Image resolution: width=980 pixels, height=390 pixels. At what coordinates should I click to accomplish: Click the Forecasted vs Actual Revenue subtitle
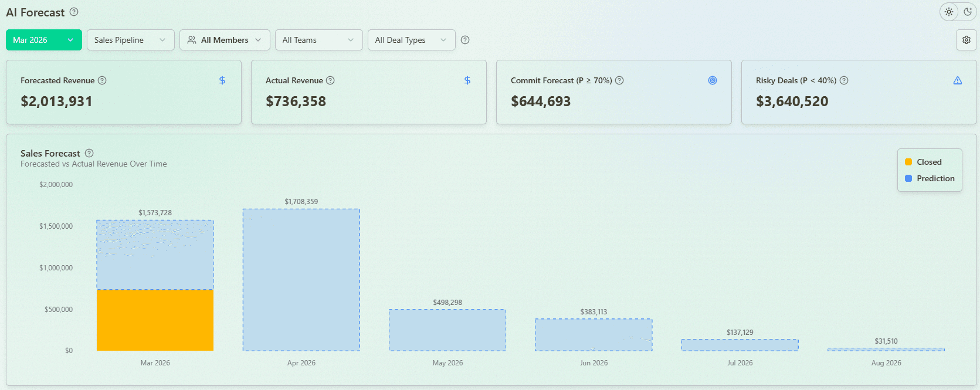point(94,164)
